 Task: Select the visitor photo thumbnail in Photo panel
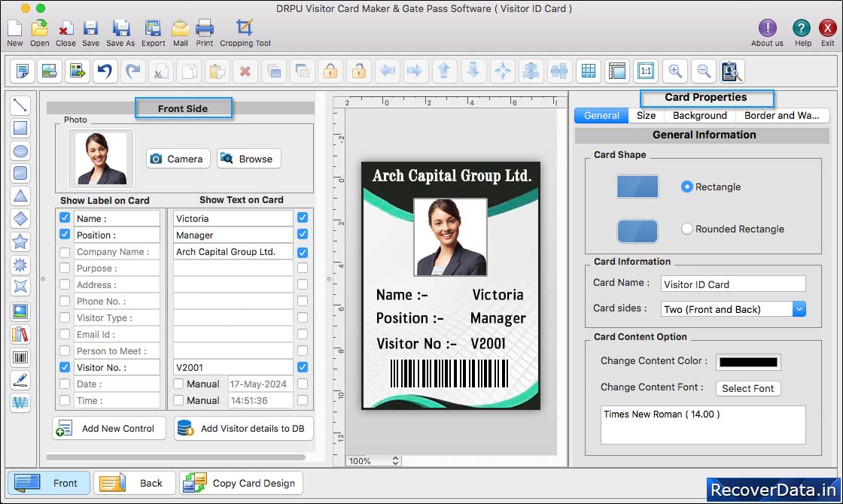coord(101,159)
